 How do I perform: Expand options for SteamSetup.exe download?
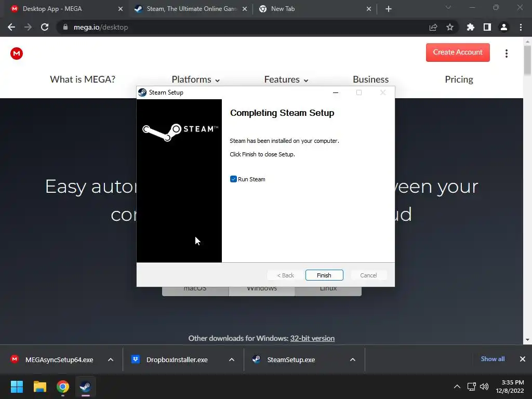click(x=353, y=360)
